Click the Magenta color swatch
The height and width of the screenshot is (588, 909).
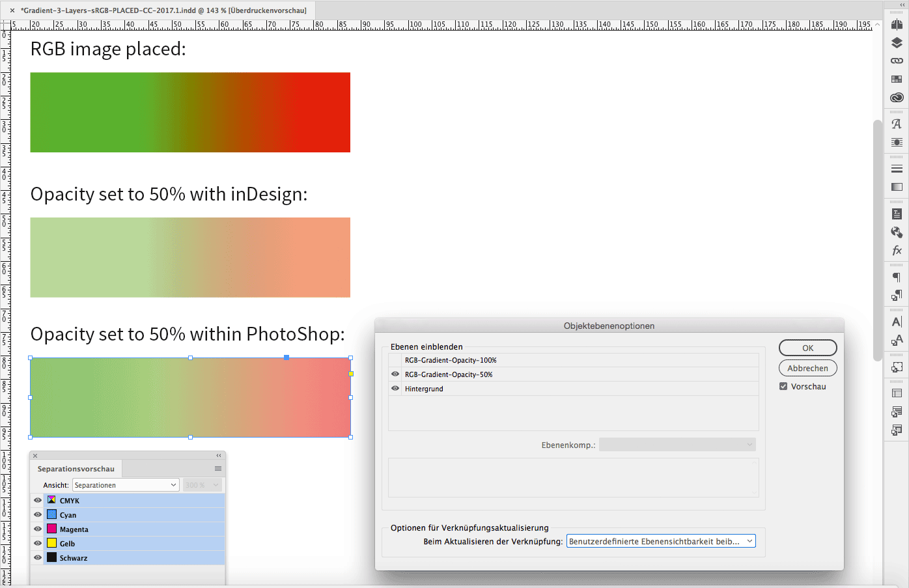(51, 529)
